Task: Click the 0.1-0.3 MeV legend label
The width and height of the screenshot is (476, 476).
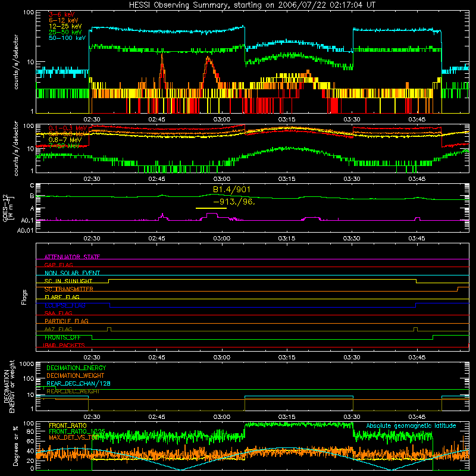Action: tap(67, 128)
